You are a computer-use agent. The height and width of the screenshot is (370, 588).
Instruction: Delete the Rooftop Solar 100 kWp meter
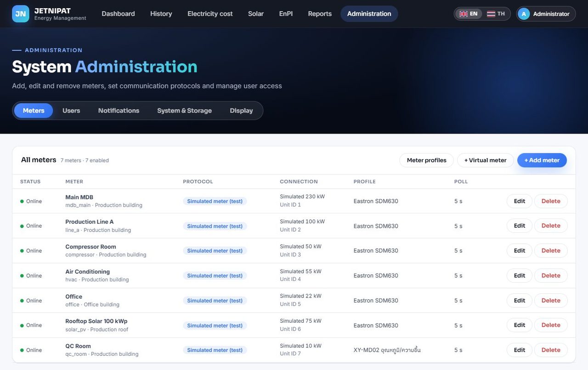(551, 325)
